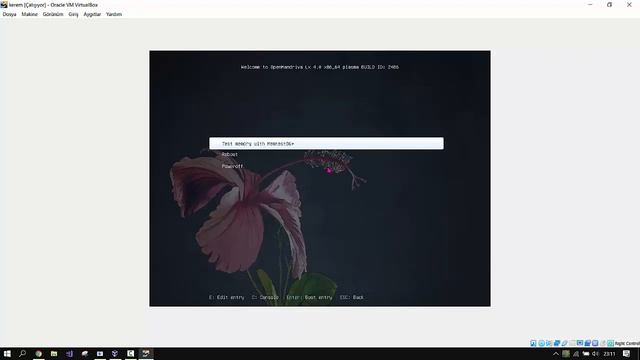Click the shared folders status icon
Viewport: 640px width, 360px height.
(x=572, y=343)
